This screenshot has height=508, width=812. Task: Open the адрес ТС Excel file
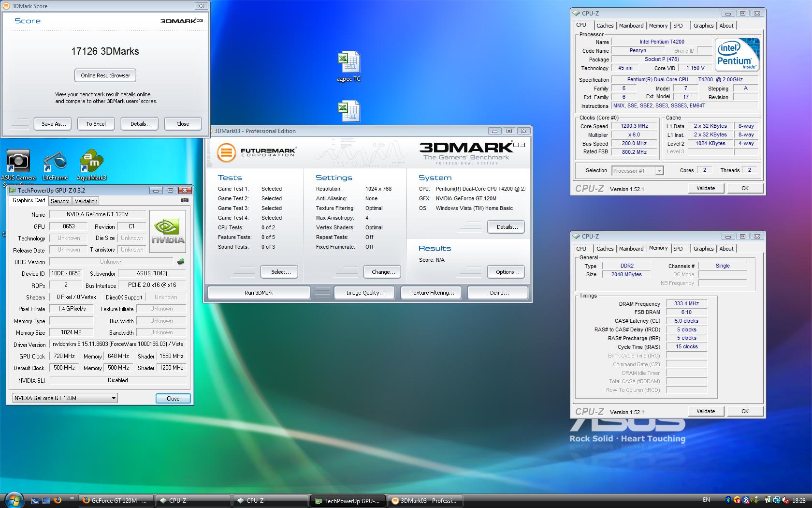pos(348,67)
